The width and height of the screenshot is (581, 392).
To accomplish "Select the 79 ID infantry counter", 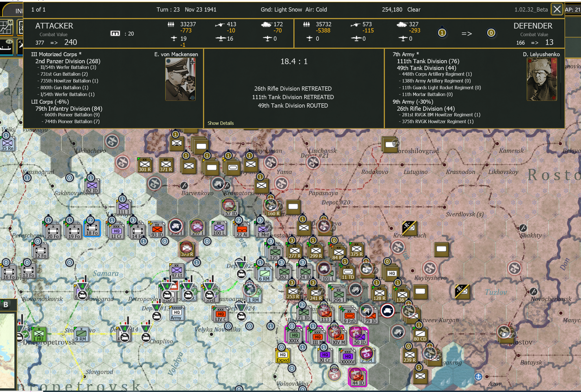I will pyautogui.click(x=370, y=316).
